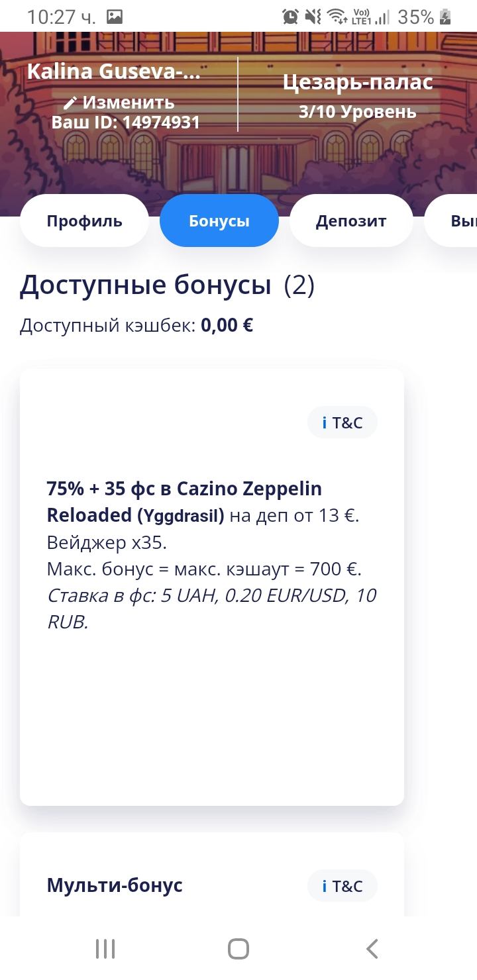Open the Депозит tab
This screenshot has height=980, width=477.
[351, 220]
